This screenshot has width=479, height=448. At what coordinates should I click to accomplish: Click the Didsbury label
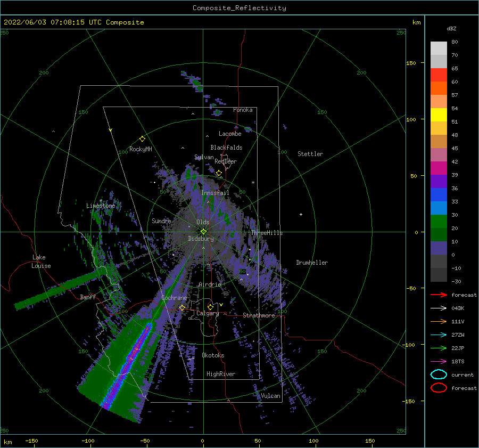[201, 239]
